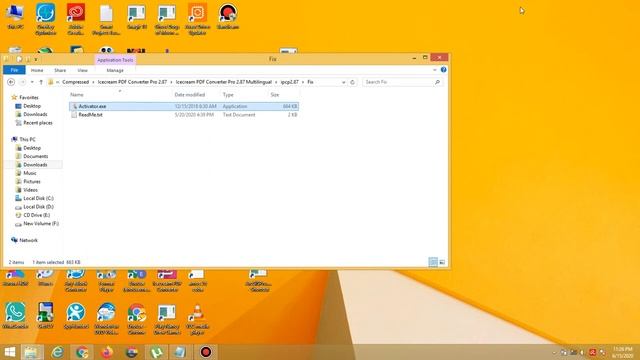Open Explorer Help via blue question icon
The width and height of the screenshot is (640, 360).
point(444,70)
